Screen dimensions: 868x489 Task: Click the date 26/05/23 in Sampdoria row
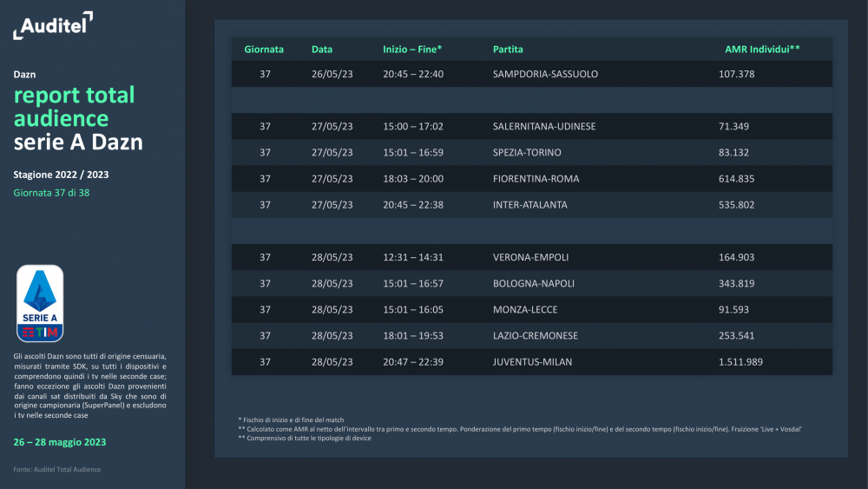coord(332,74)
